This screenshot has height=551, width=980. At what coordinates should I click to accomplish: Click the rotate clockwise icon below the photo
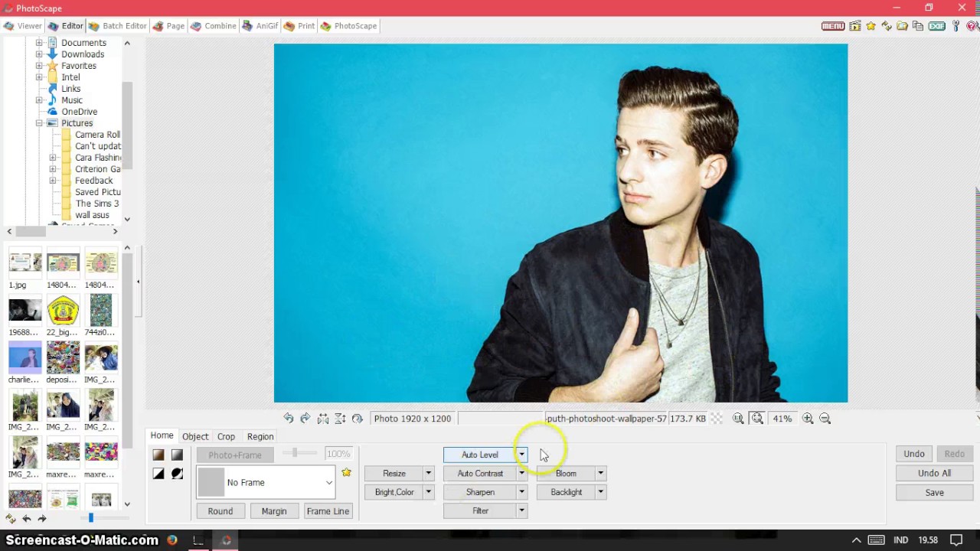305,419
